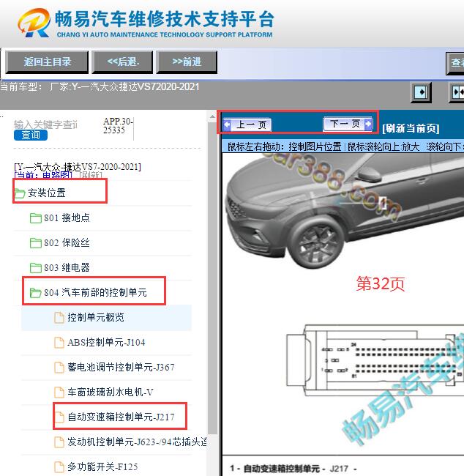Click the folder icon beside 802 保险丝
The image size is (464, 476).
(x=36, y=243)
